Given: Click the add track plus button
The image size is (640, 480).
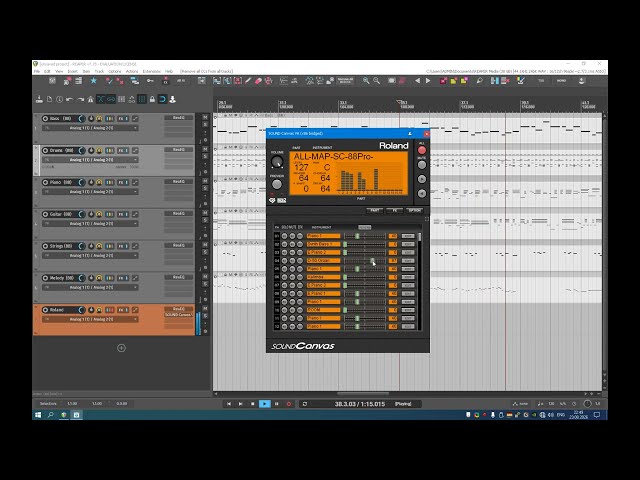Looking at the screenshot, I should pyautogui.click(x=121, y=348).
